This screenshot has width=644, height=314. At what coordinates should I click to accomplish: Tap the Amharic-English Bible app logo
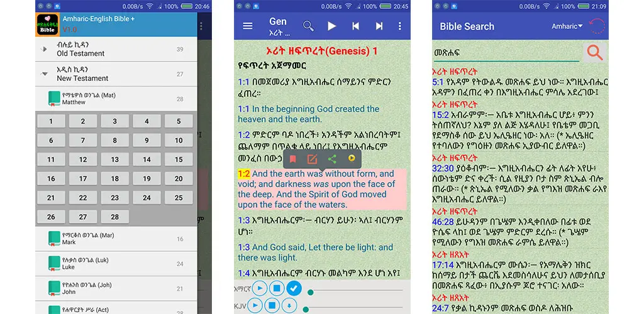coord(47,25)
